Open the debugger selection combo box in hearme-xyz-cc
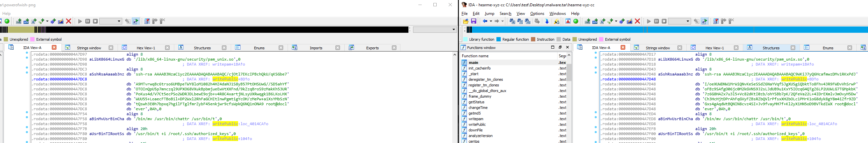This screenshot has height=143, width=868. (x=679, y=21)
